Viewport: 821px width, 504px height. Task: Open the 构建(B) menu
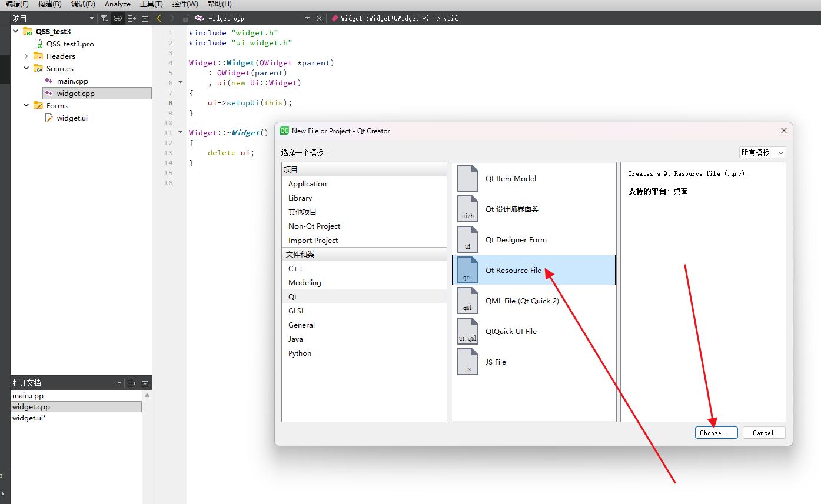(x=49, y=4)
